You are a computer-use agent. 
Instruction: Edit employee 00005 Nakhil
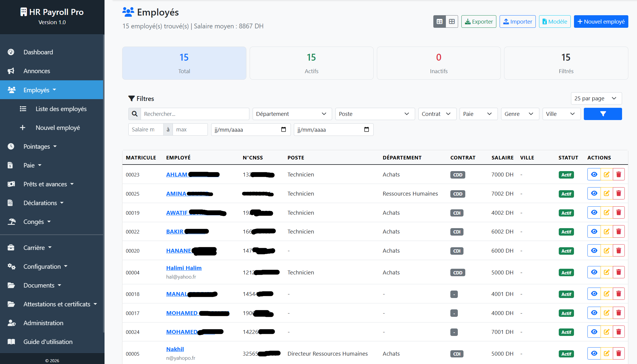(x=607, y=354)
